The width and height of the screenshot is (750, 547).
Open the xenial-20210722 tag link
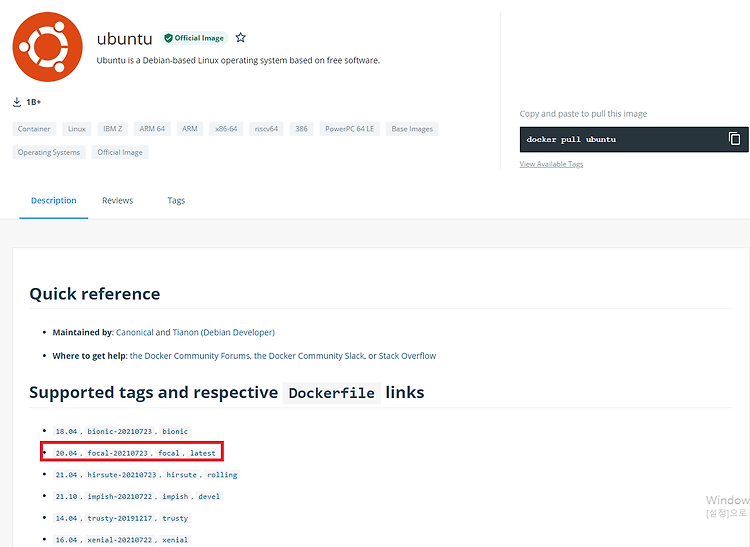click(120, 540)
